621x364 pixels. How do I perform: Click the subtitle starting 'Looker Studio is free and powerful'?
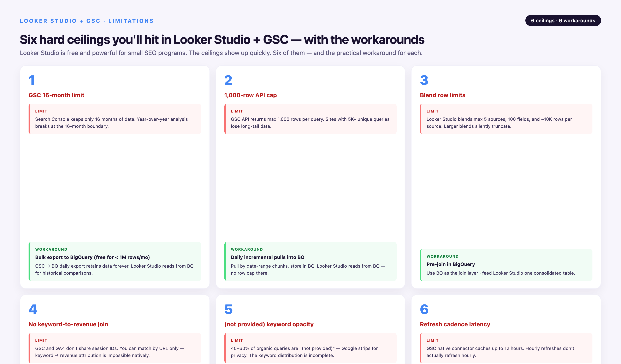coord(221,53)
